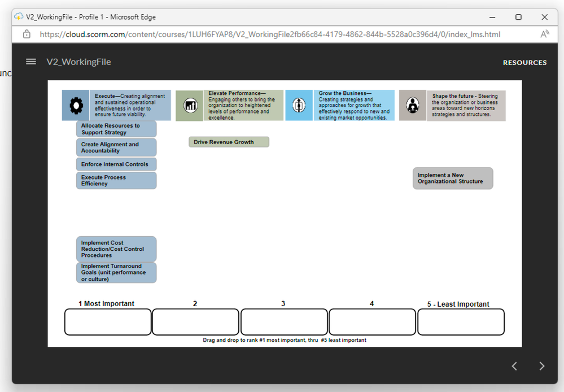Click rank box number 2

coord(196,322)
